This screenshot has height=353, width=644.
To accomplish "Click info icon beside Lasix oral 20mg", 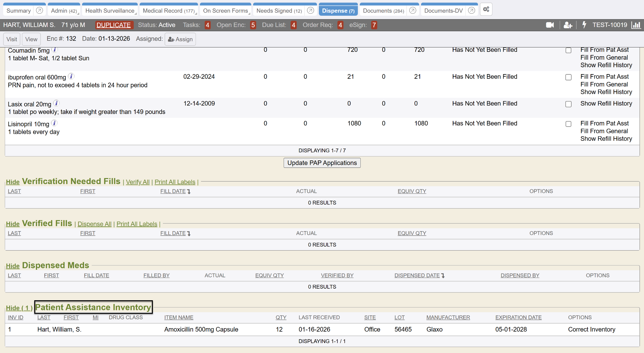I will coord(56,103).
